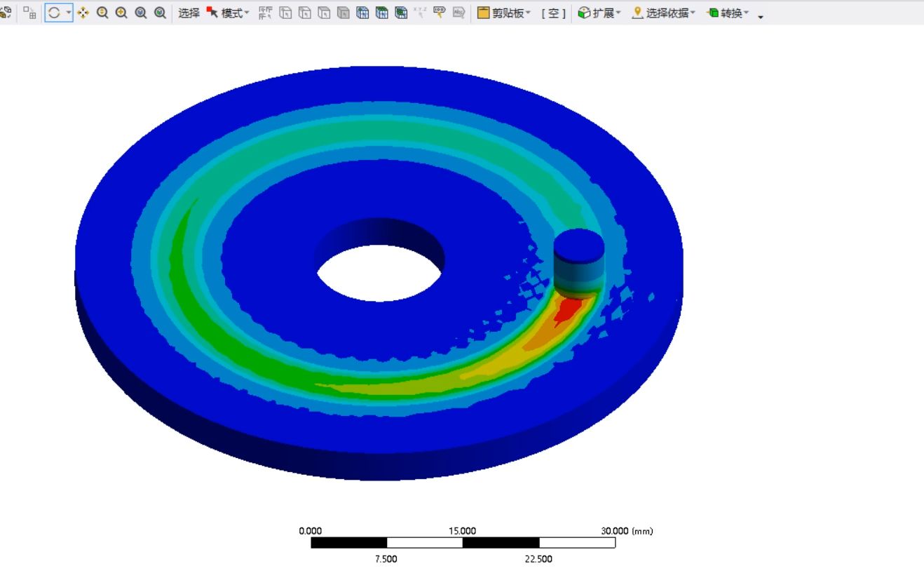Click the 30.000 (mm) scale label
Image resolution: width=924 pixels, height=578 pixels.
[x=627, y=531]
